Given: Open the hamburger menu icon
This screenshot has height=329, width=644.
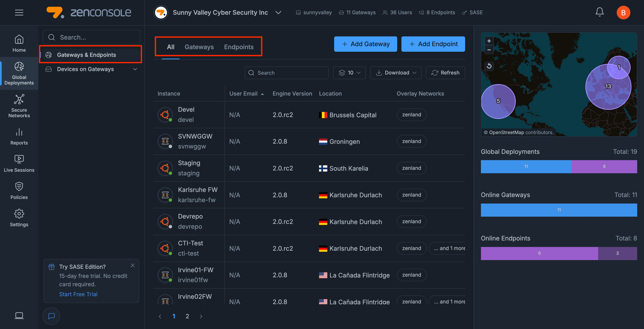Looking at the screenshot, I should pyautogui.click(x=19, y=13).
